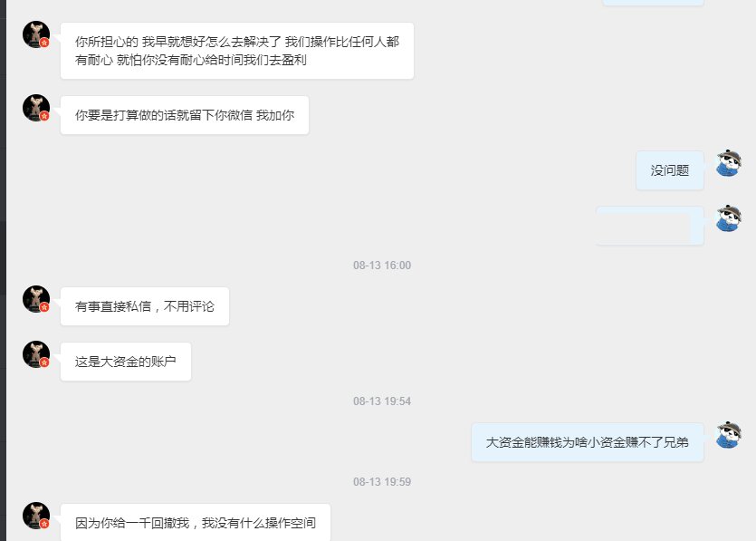Click the 08-13 19:54 timestamp
Image resolution: width=756 pixels, height=541 pixels.
point(382,401)
